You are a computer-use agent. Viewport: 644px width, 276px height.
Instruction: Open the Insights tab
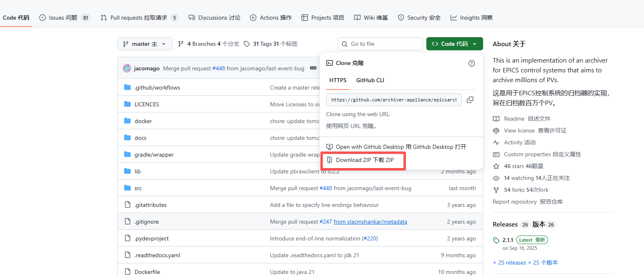[x=472, y=18]
